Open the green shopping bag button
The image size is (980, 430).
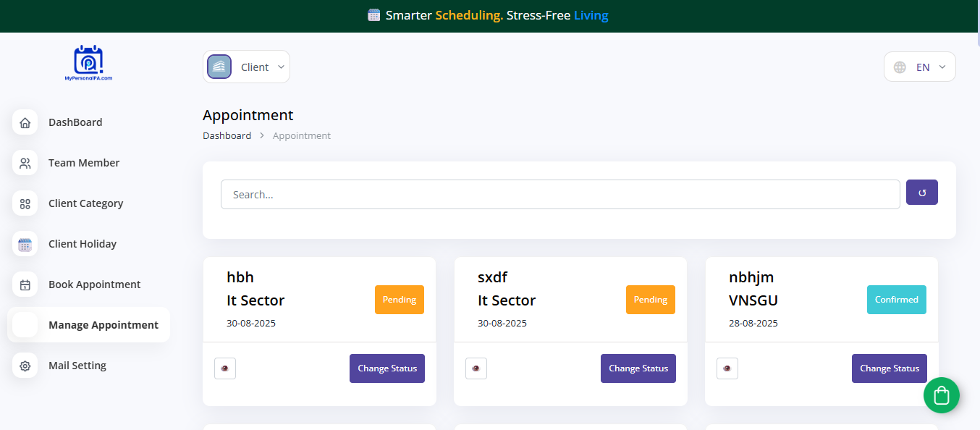(x=941, y=395)
